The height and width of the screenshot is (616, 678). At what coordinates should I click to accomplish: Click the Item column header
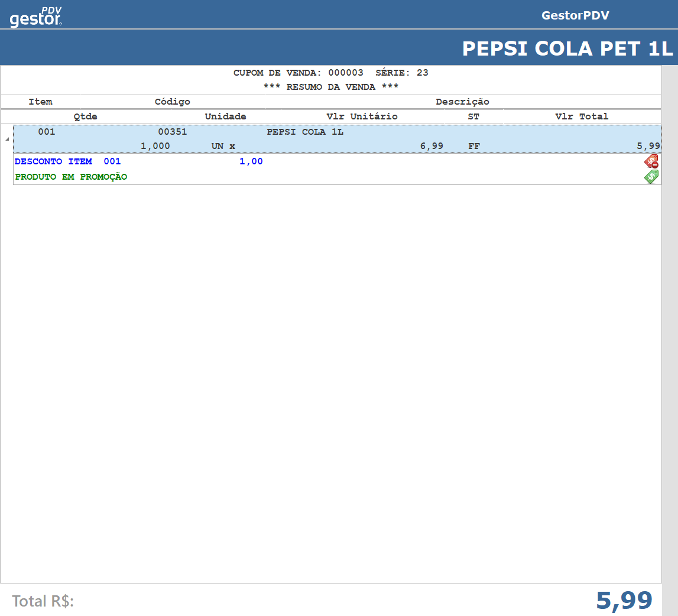(40, 102)
